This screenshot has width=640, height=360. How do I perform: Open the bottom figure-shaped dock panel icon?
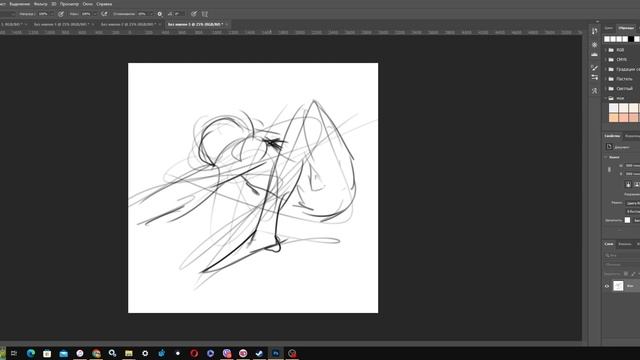594,91
